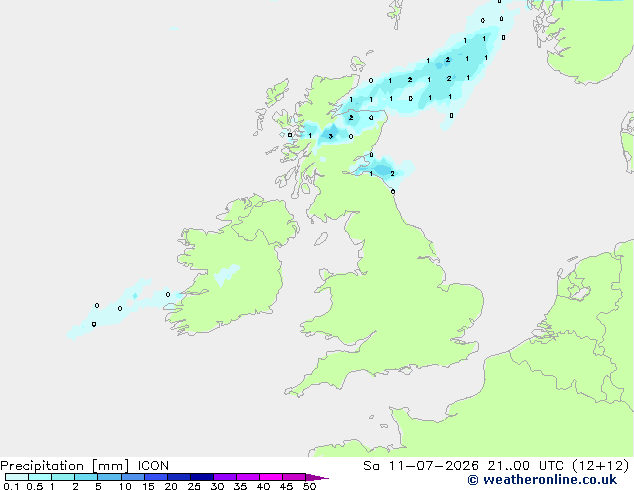Click the 'Precipitation [mm]' title text

click(x=65, y=466)
